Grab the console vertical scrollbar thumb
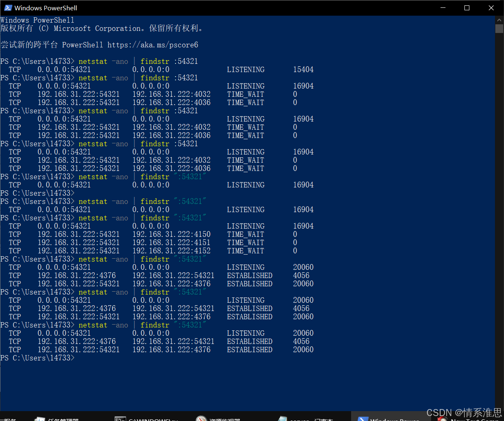 [499, 28]
